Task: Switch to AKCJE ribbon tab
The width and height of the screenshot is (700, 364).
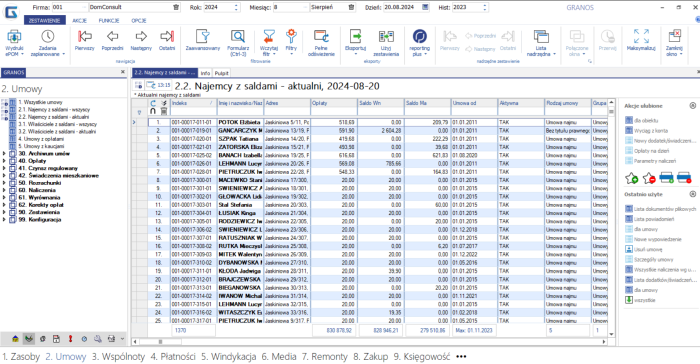Action: (79, 21)
